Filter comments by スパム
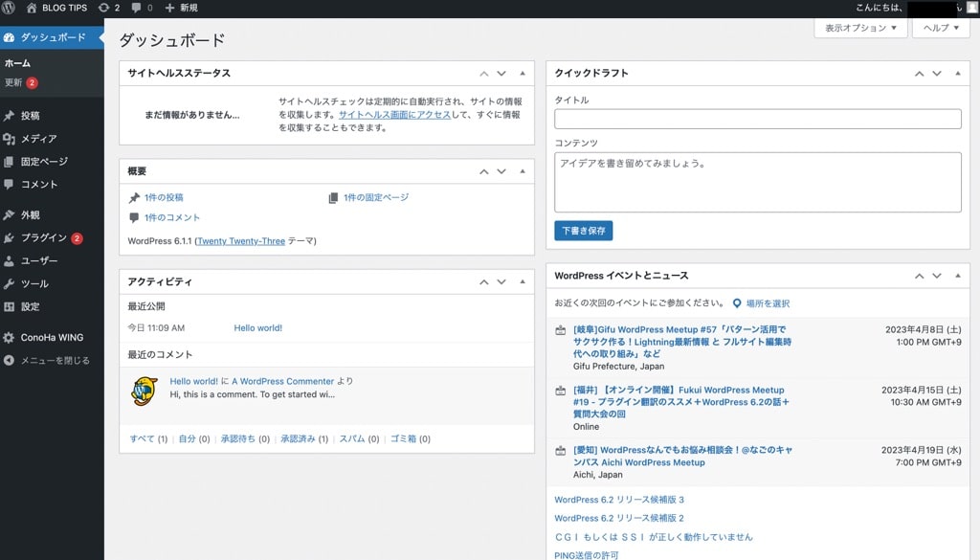 pos(352,438)
